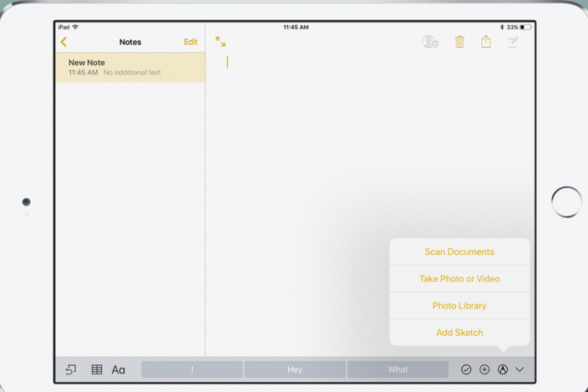Image resolution: width=588 pixels, height=392 pixels.
Task: Insert the suggestion "Hey"
Action: coord(295,369)
